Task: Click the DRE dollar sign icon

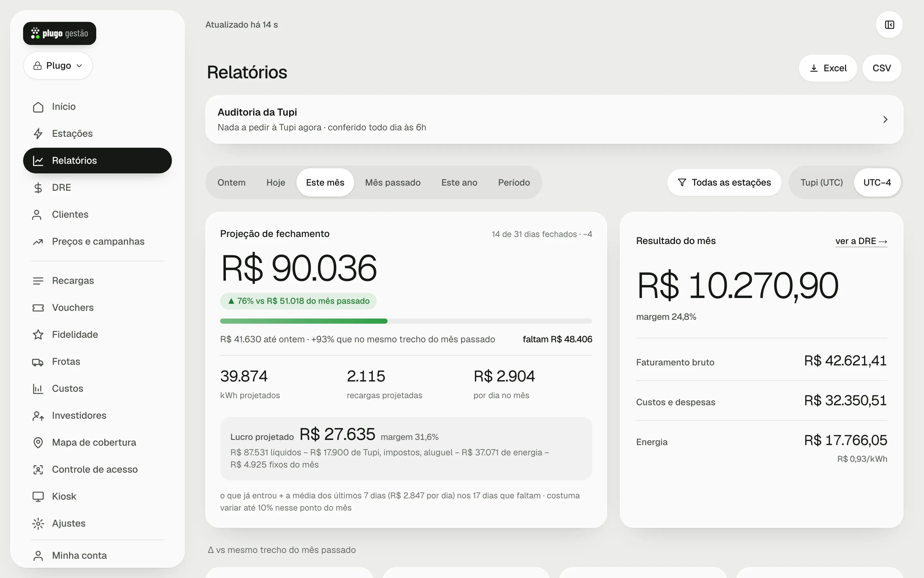Action: [x=38, y=188]
